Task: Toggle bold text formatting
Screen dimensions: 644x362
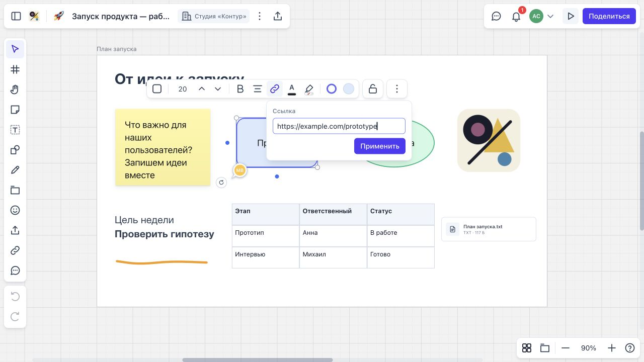Action: (240, 89)
